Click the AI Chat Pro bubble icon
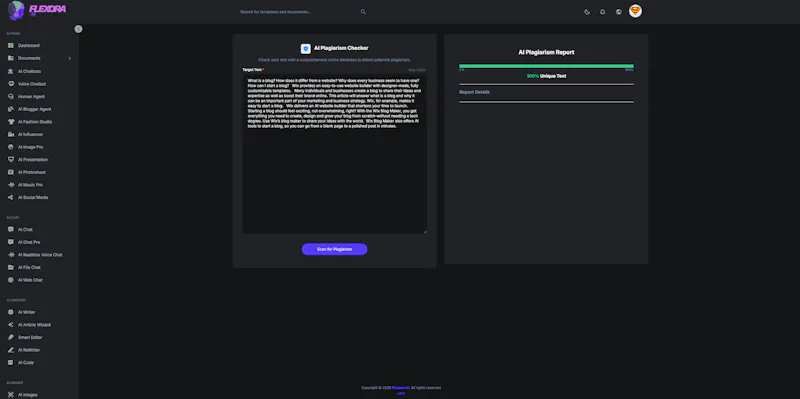 (11, 242)
